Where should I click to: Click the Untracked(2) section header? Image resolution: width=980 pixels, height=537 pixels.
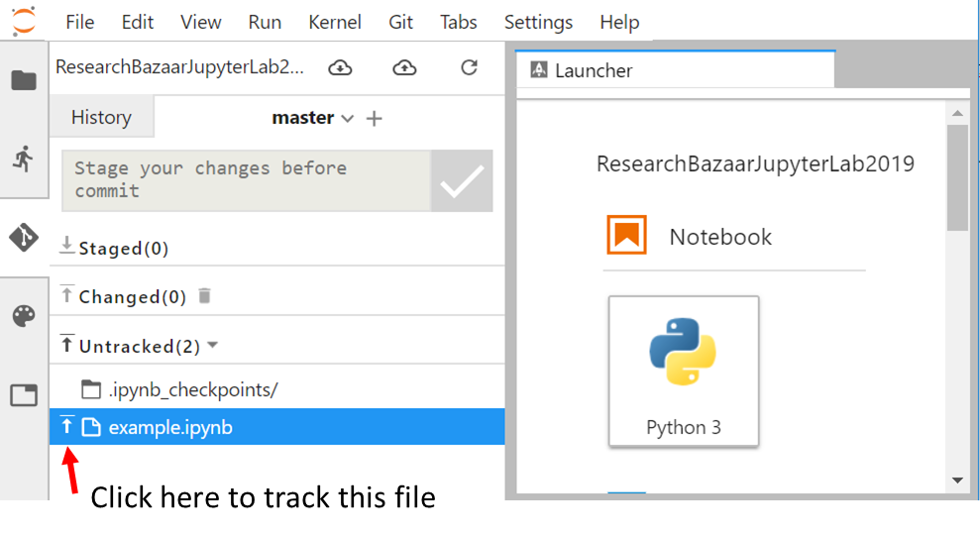pos(140,346)
